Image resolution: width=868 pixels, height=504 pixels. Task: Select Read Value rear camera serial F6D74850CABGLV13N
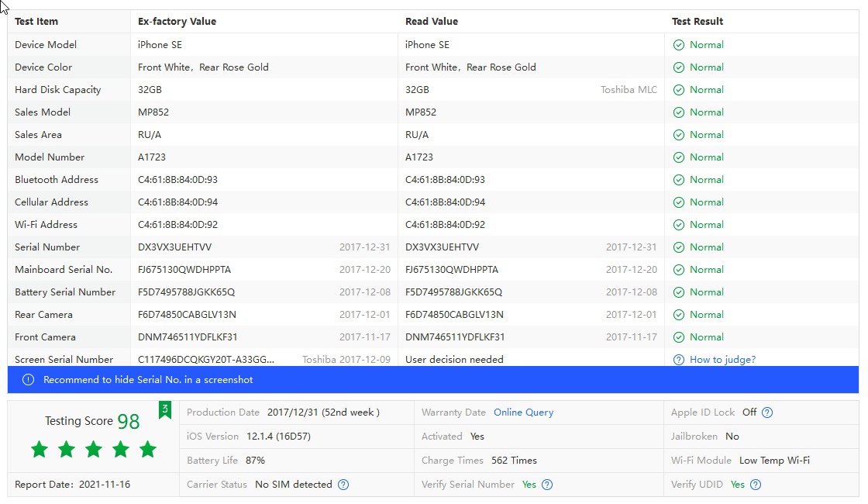click(x=454, y=315)
